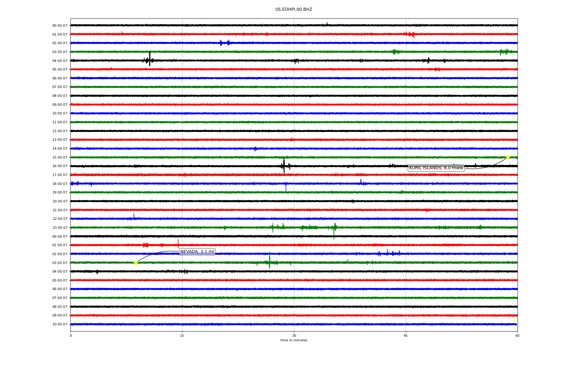Click the yellow star near Kuril Islands annotation
Viewport: 588px width, 368px height.
pos(507,157)
